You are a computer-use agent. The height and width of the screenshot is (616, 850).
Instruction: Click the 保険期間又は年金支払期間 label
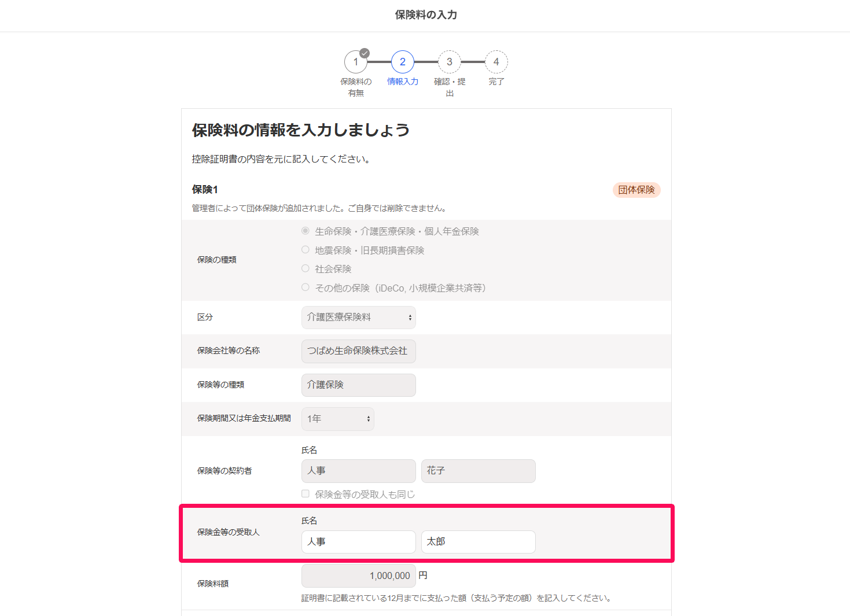[x=244, y=418]
